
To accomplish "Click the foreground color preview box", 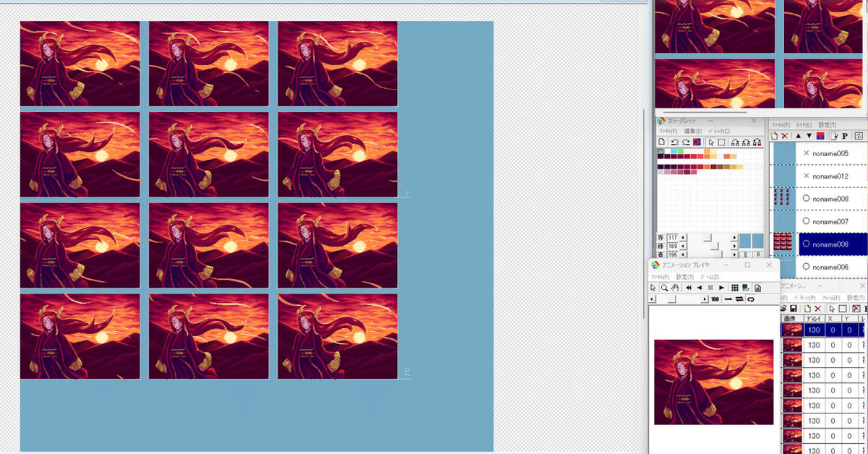I will tap(745, 241).
